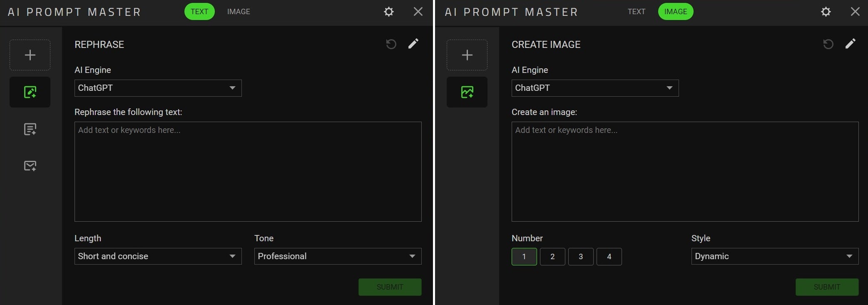This screenshot has height=305, width=868.
Task: Select the Rephrase prompt icon in left sidebar
Action: 30,92
